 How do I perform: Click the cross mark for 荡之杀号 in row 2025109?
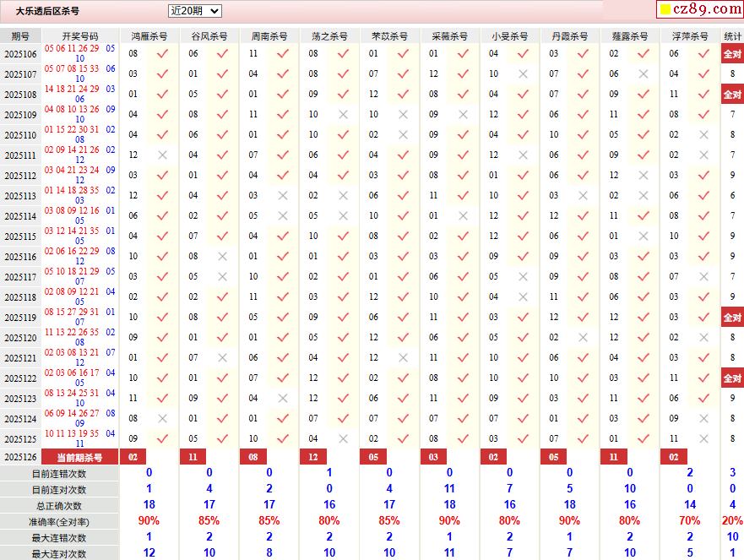(343, 114)
